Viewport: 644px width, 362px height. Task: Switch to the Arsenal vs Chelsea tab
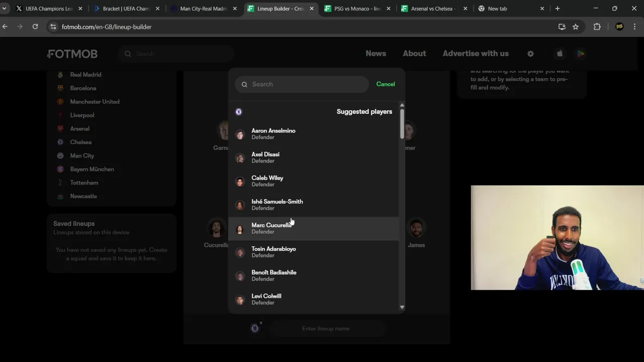(434, 9)
